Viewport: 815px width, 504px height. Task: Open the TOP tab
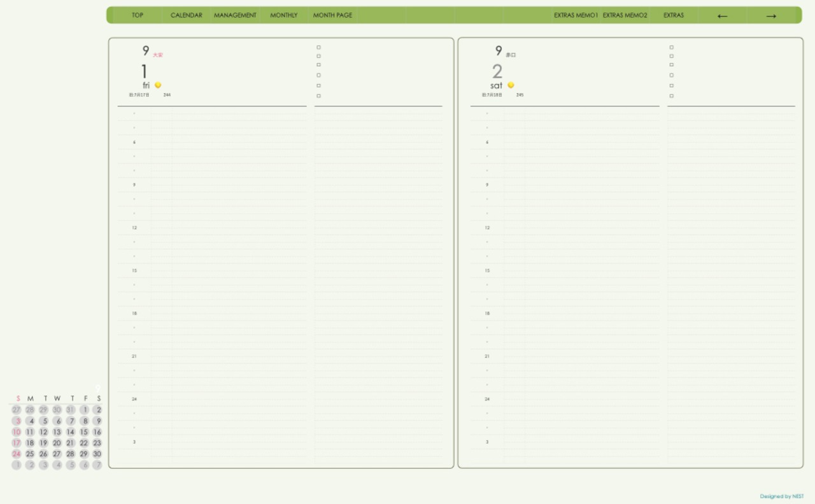[138, 15]
